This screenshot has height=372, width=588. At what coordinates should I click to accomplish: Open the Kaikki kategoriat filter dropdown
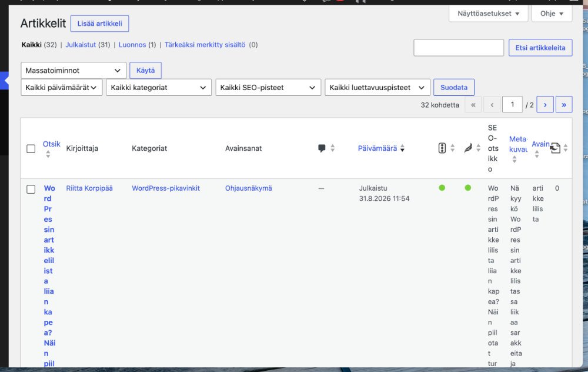[x=159, y=88]
